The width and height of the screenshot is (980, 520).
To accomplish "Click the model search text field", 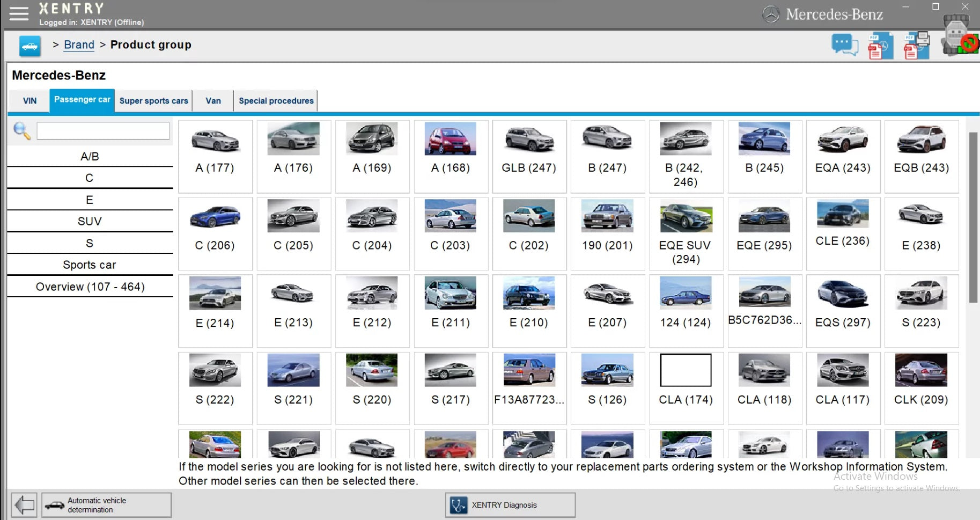I will [103, 131].
